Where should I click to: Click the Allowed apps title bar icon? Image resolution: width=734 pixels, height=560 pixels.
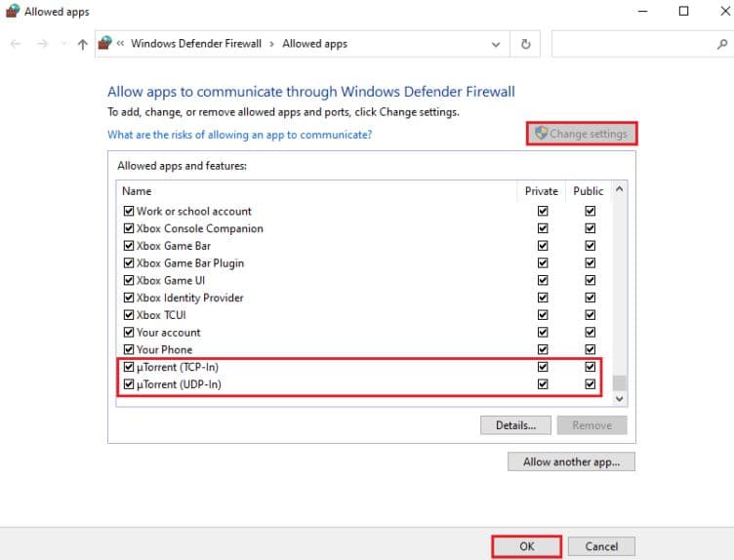click(12, 12)
